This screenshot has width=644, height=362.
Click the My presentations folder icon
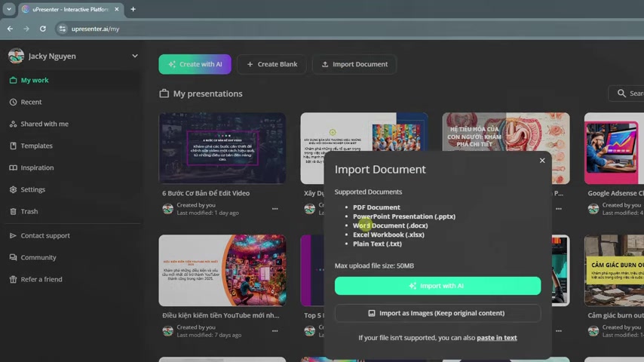click(x=164, y=94)
